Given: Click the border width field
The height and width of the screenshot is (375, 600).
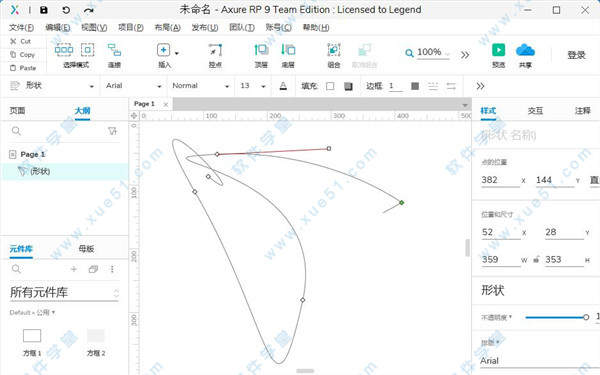Looking at the screenshot, I should 396,86.
